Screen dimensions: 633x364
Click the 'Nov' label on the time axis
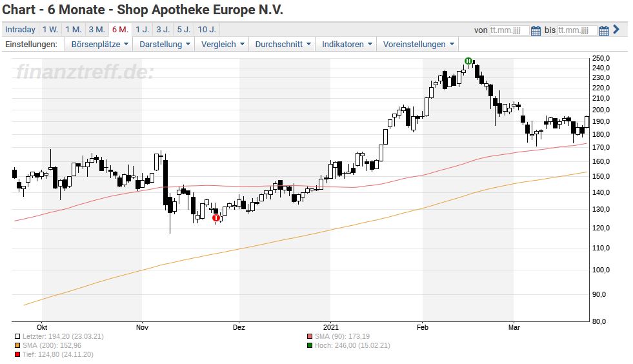tap(142, 327)
